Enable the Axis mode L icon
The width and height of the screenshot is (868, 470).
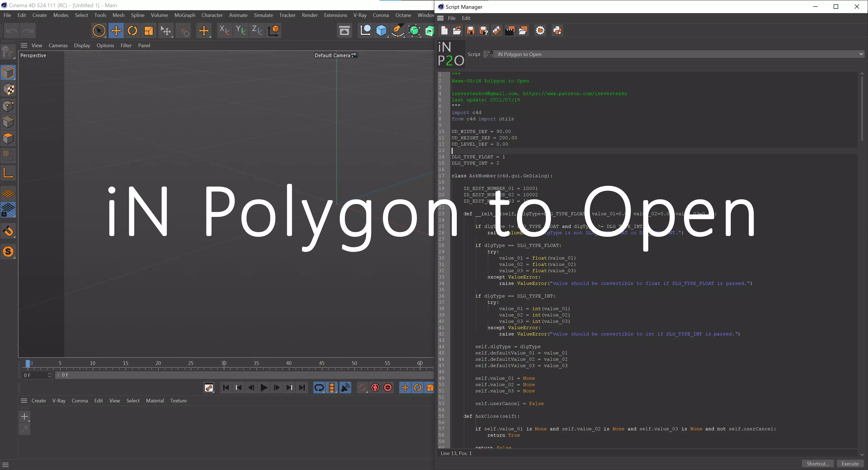point(8,173)
